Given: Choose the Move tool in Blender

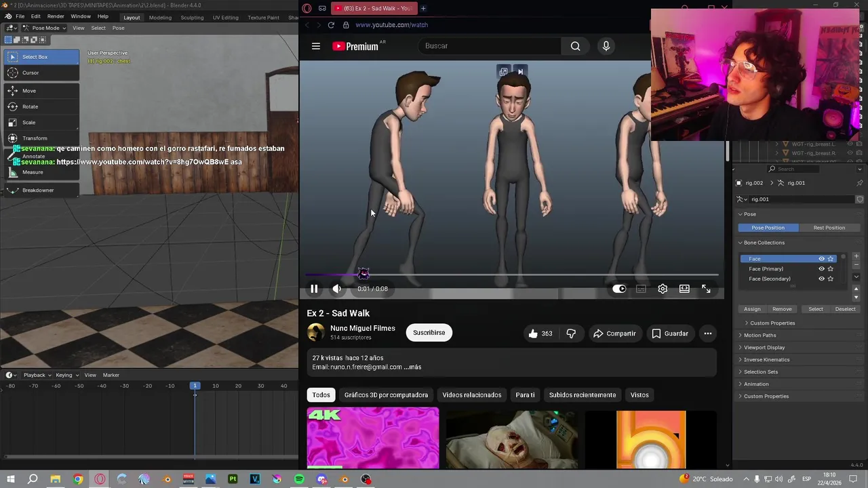Looking at the screenshot, I should [41, 91].
